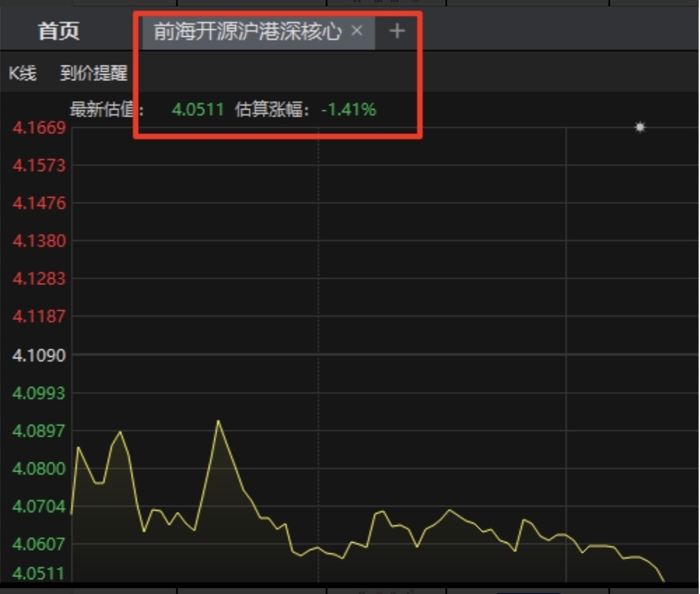Screen dimensions: 700x594
Task: Click the 4.1573 axis label
Action: tap(39, 166)
